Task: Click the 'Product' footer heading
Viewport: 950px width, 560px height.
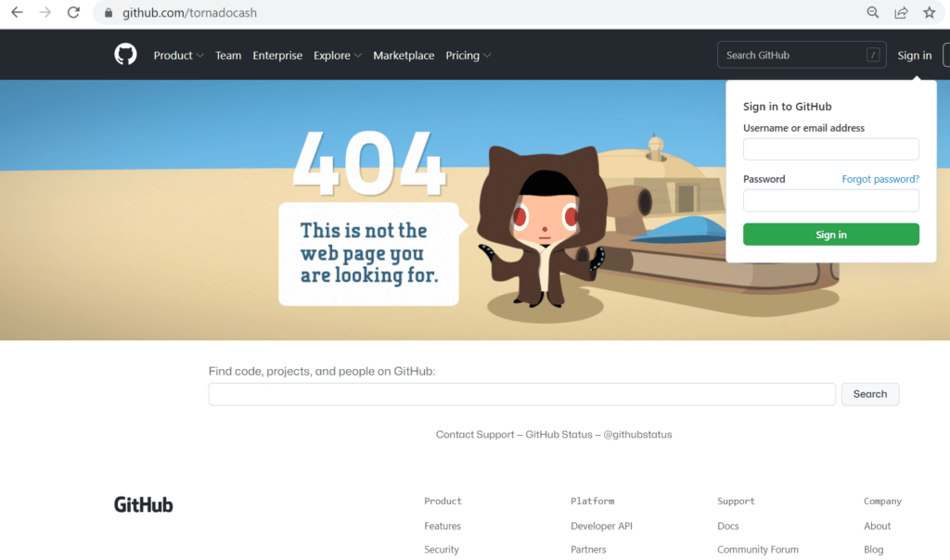Action: [443, 502]
